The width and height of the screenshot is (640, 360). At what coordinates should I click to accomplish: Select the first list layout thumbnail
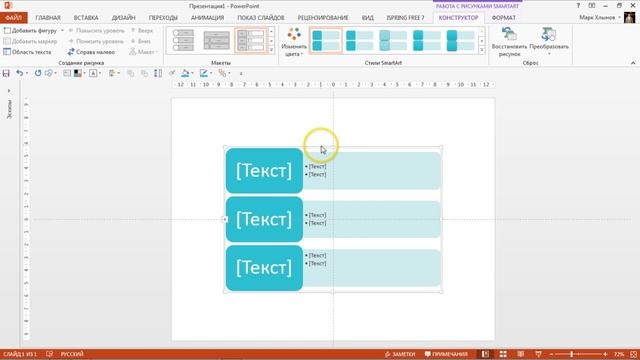click(x=183, y=40)
